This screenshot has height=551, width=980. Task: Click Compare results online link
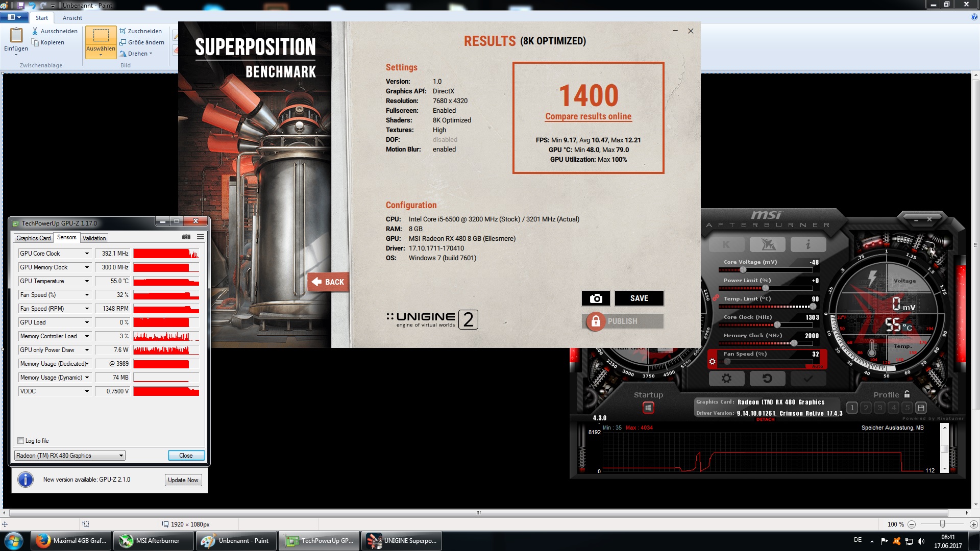click(588, 116)
